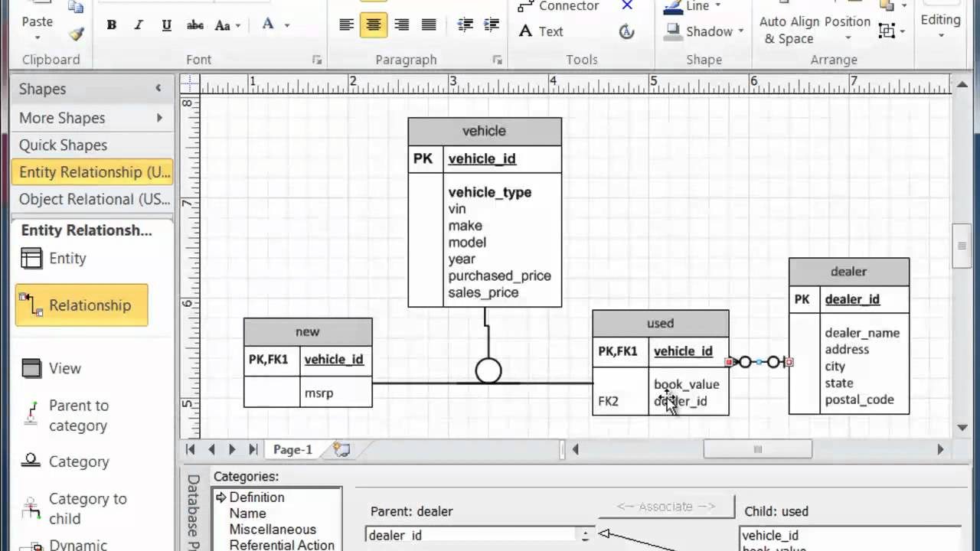The width and height of the screenshot is (980, 551).
Task: Click the Font Color A icon
Action: click(x=268, y=24)
